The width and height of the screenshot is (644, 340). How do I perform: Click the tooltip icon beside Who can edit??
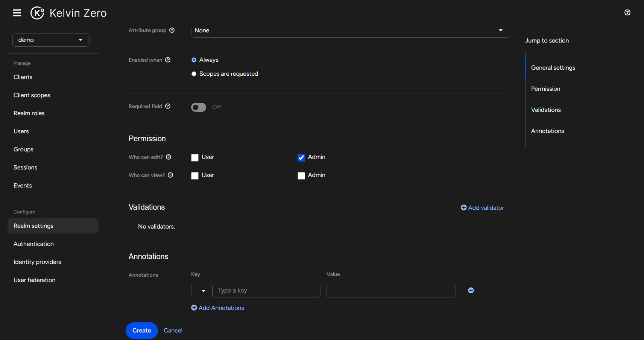pyautogui.click(x=169, y=157)
